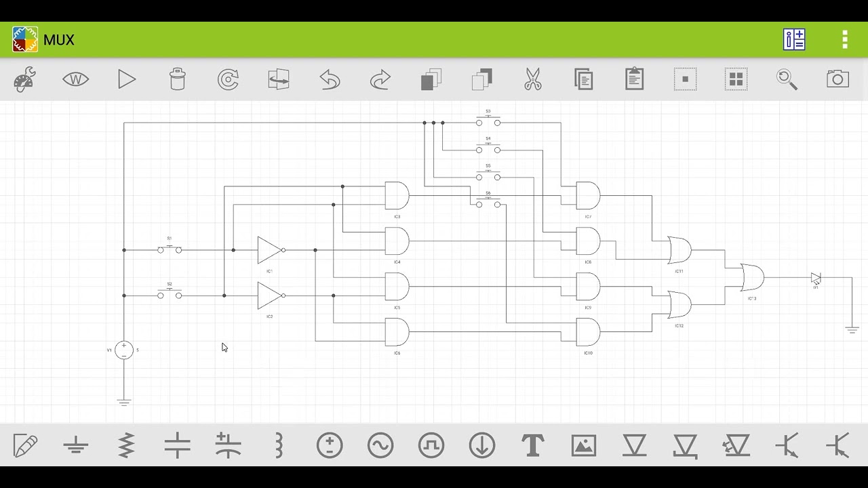Add an AC sine voltage source
The image size is (868, 488).
pyautogui.click(x=380, y=445)
